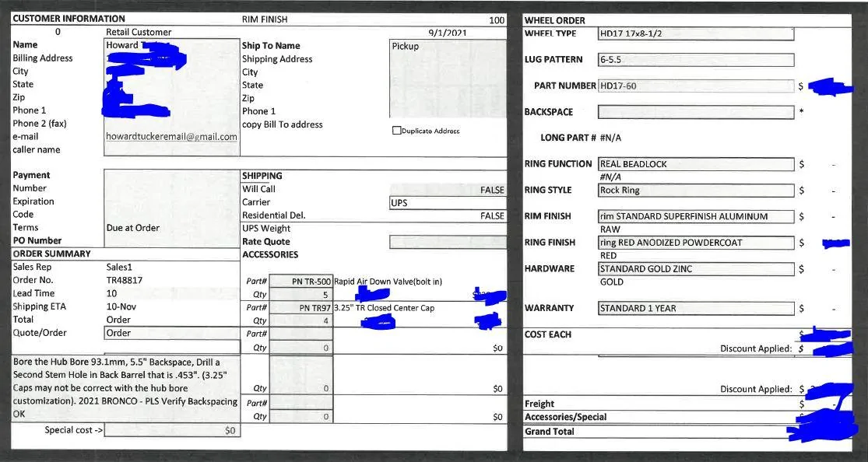Click the Sales Rep value Sales1

pyautogui.click(x=119, y=267)
